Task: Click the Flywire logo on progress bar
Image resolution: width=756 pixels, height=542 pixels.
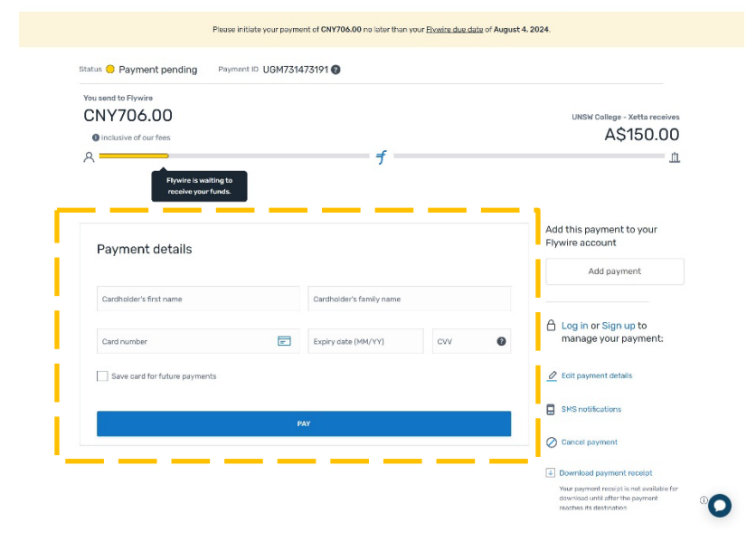Action: [x=382, y=157]
